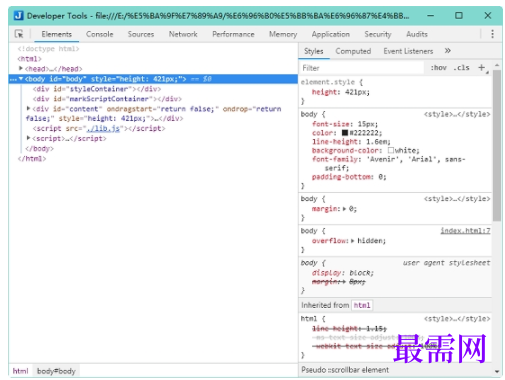Switch to the Computed sub-tab

point(353,51)
